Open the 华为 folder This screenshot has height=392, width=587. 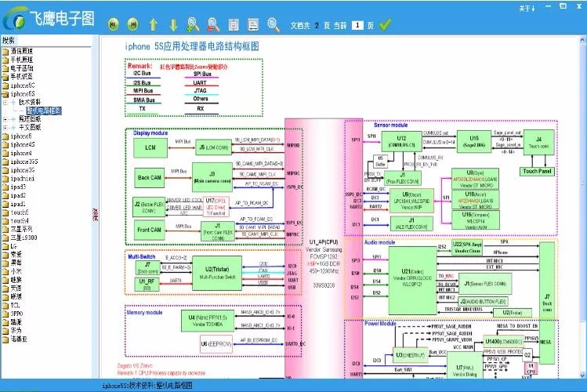[x=12, y=331]
